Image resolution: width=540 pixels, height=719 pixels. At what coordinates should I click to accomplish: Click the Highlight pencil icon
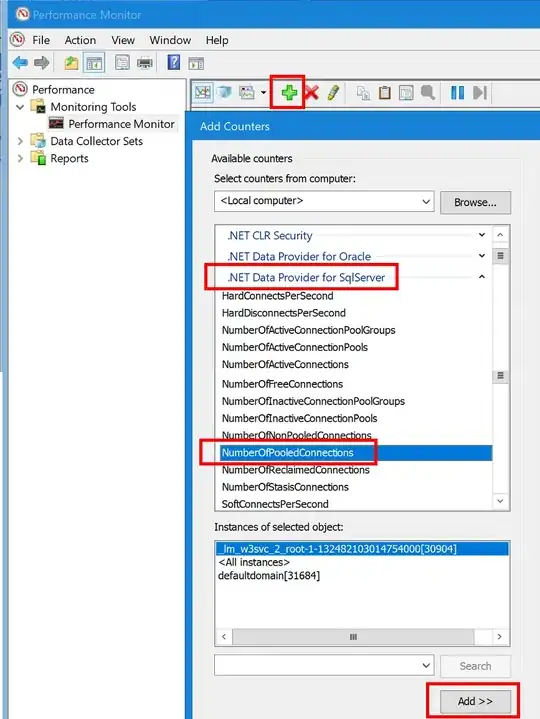(x=333, y=93)
